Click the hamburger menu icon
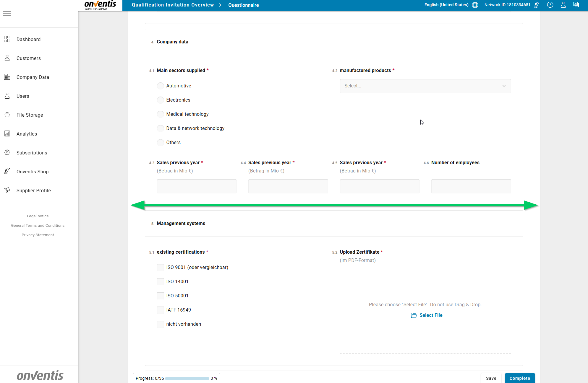Screen dimensions: 588x383 click(7, 14)
